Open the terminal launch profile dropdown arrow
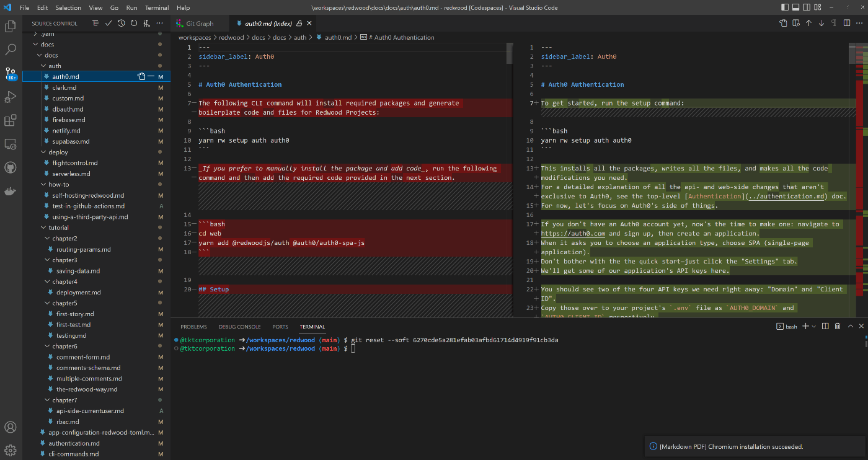868x460 pixels. pyautogui.click(x=813, y=326)
